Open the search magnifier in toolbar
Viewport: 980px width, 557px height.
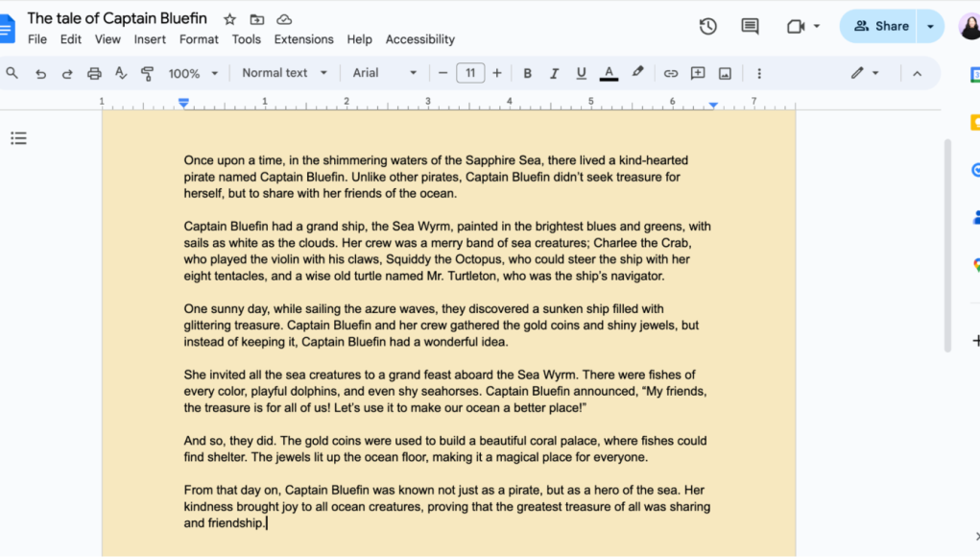click(12, 73)
